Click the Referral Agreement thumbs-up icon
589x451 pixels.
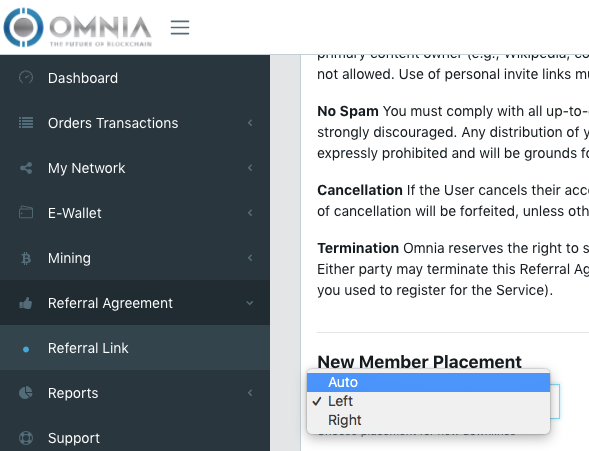[x=26, y=303]
